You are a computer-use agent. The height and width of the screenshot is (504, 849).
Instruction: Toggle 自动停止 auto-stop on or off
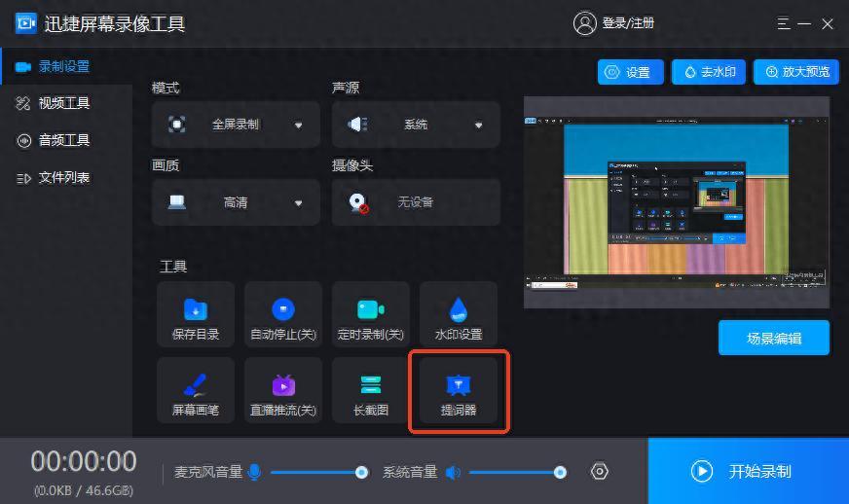283,318
